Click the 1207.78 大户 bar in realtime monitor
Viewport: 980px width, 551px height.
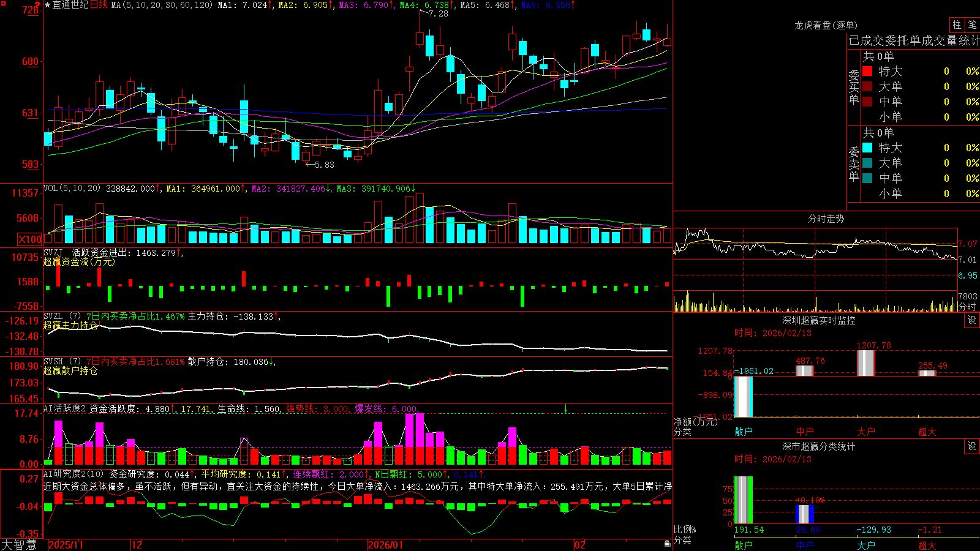tap(865, 362)
